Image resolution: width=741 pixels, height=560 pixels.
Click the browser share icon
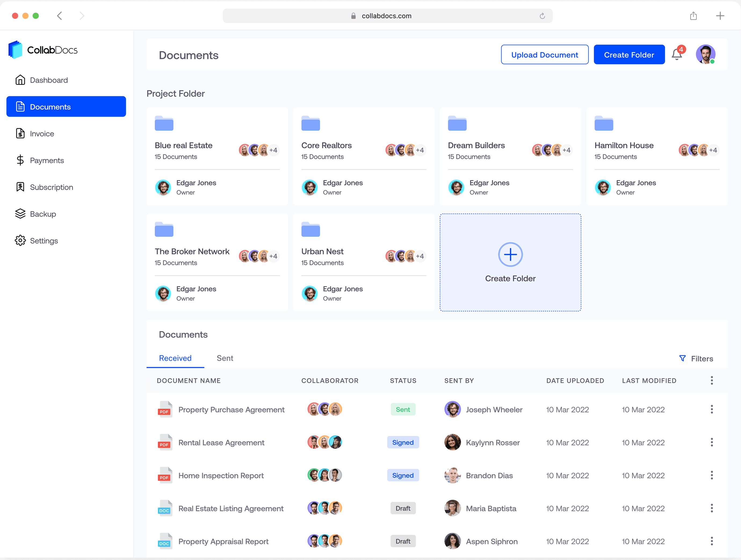point(693,16)
